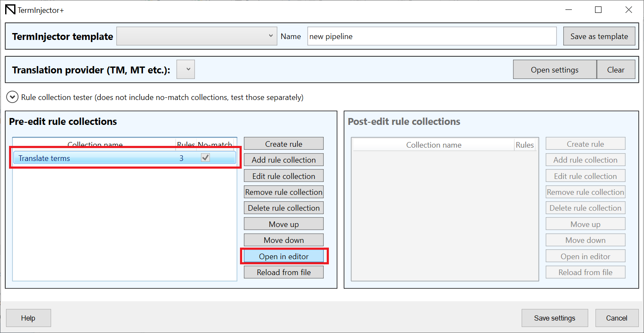Screen dimensions: 644x333
Task: Toggle the No-match checkbox for Translate terms
Action: (x=206, y=158)
